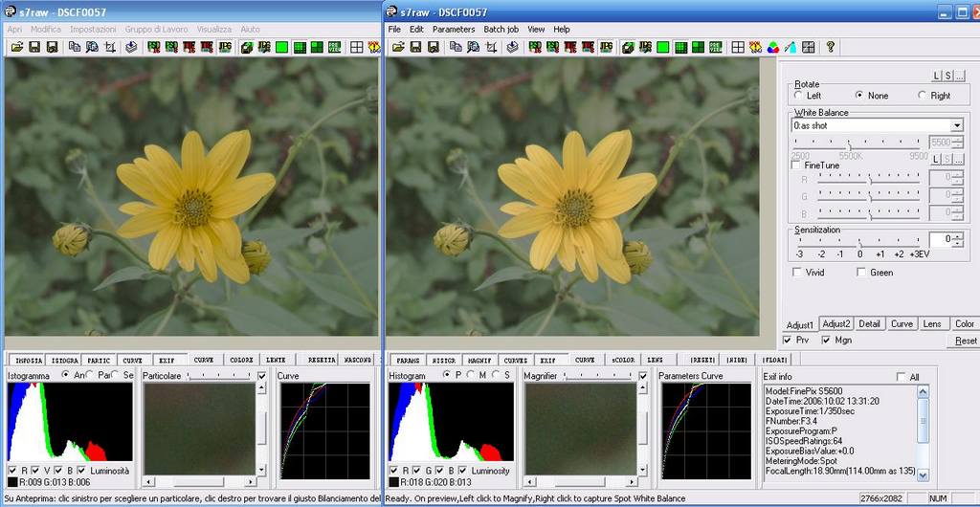
Task: Click the JPG export icon in right toolbar
Action: click(x=606, y=47)
